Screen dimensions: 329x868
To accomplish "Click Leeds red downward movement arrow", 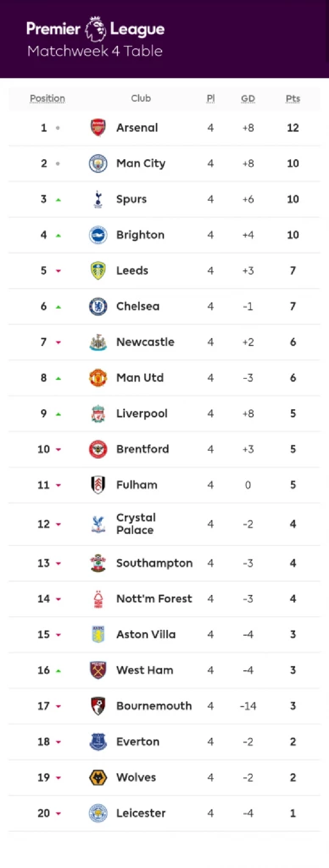I will click(58, 271).
